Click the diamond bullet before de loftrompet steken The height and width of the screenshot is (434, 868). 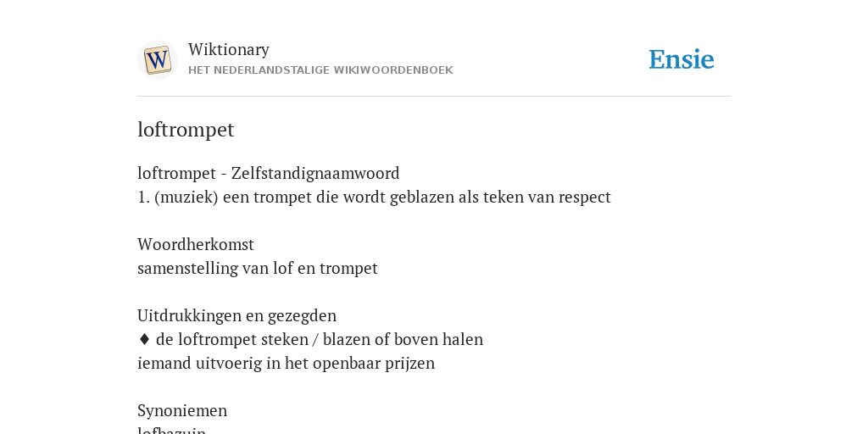point(144,339)
